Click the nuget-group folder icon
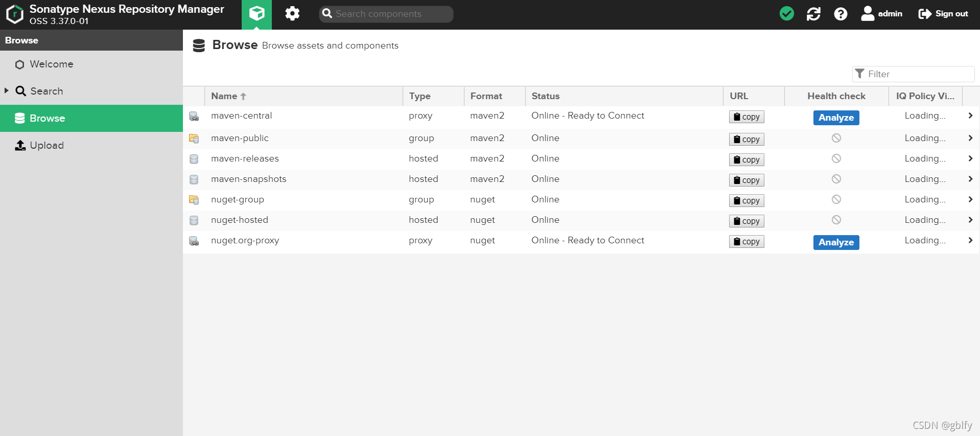This screenshot has height=436, width=980. click(x=194, y=200)
